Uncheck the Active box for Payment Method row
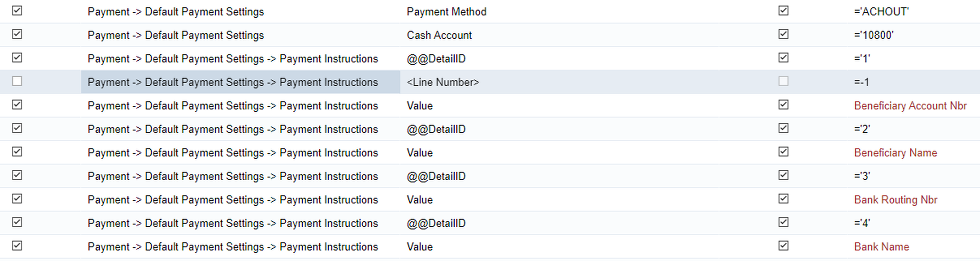Viewport: 980px width, 261px height. tap(17, 11)
